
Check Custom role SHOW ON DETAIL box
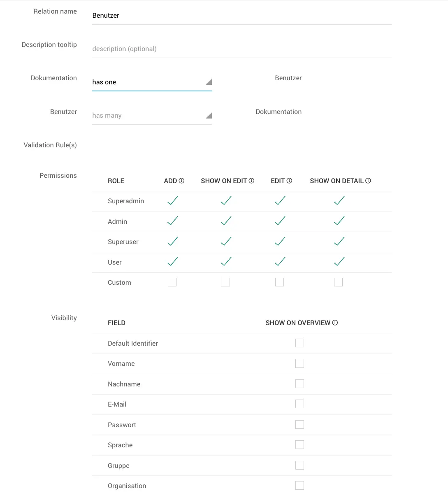pyautogui.click(x=338, y=282)
